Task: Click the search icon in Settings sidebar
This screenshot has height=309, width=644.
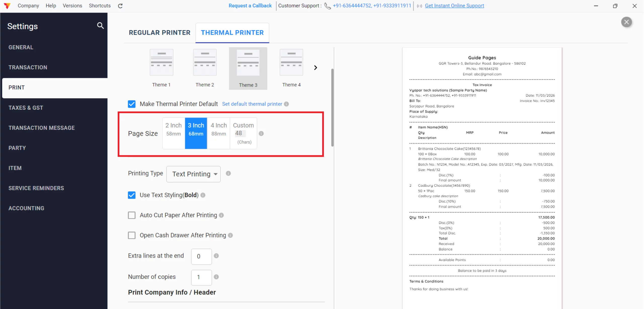Action: tap(100, 26)
